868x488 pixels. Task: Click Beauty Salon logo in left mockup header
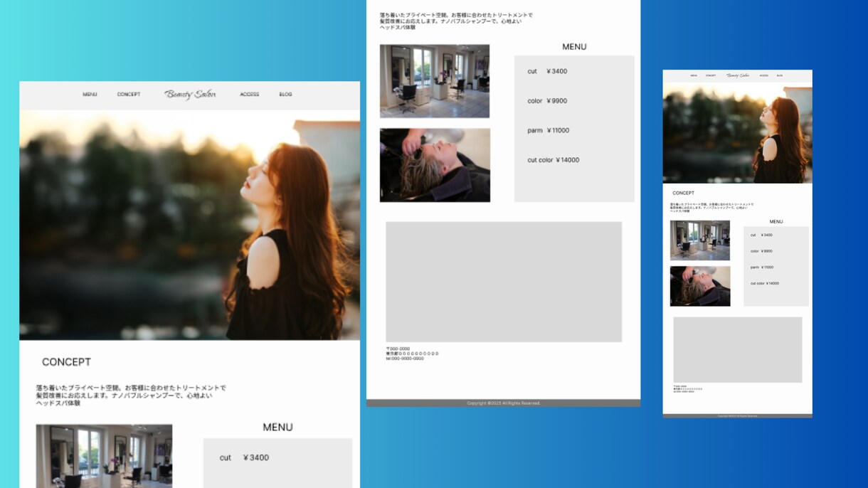pyautogui.click(x=190, y=95)
